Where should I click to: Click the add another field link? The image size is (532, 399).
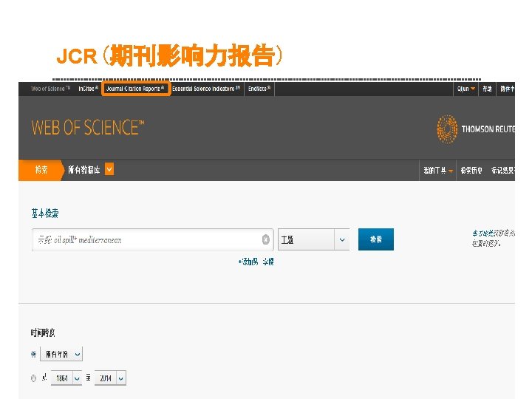point(256,262)
